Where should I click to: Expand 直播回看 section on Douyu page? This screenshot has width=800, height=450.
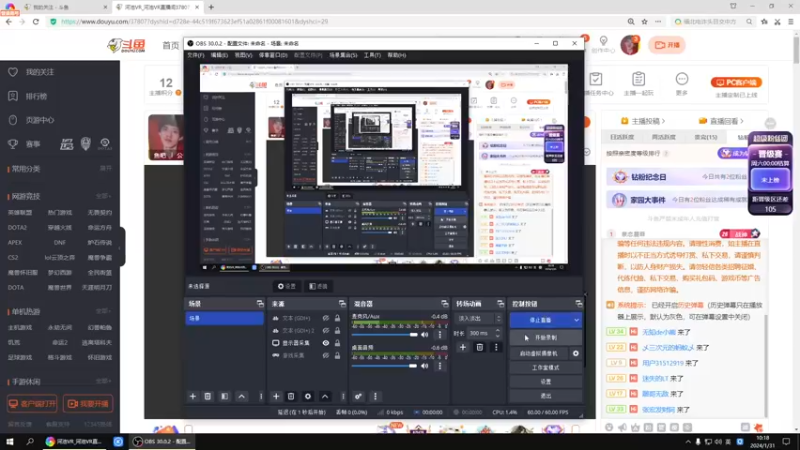pos(721,121)
